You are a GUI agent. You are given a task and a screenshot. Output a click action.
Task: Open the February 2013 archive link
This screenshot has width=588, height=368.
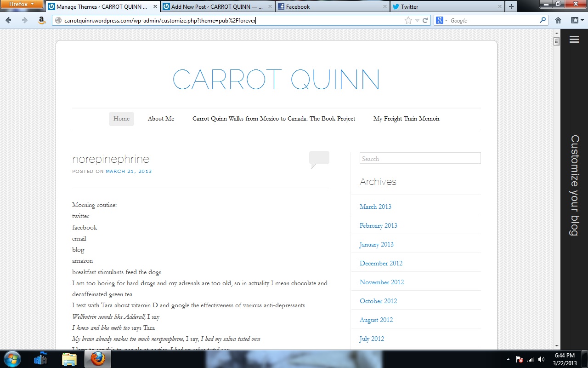(x=378, y=225)
